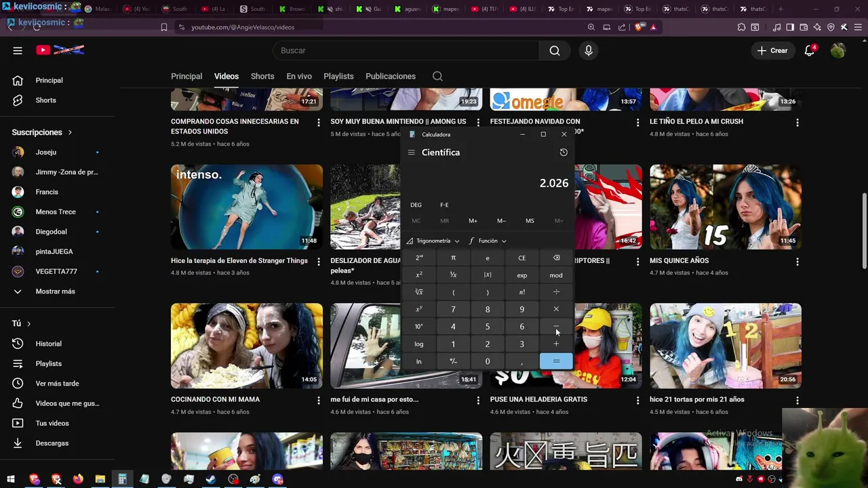Click the square root key

click(419, 292)
